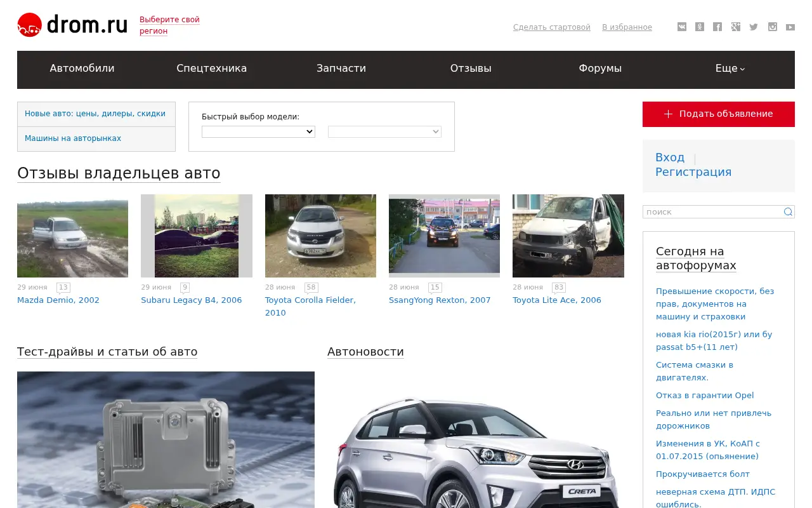
Task: Open the car model quick-select dropdown
Action: (x=384, y=131)
